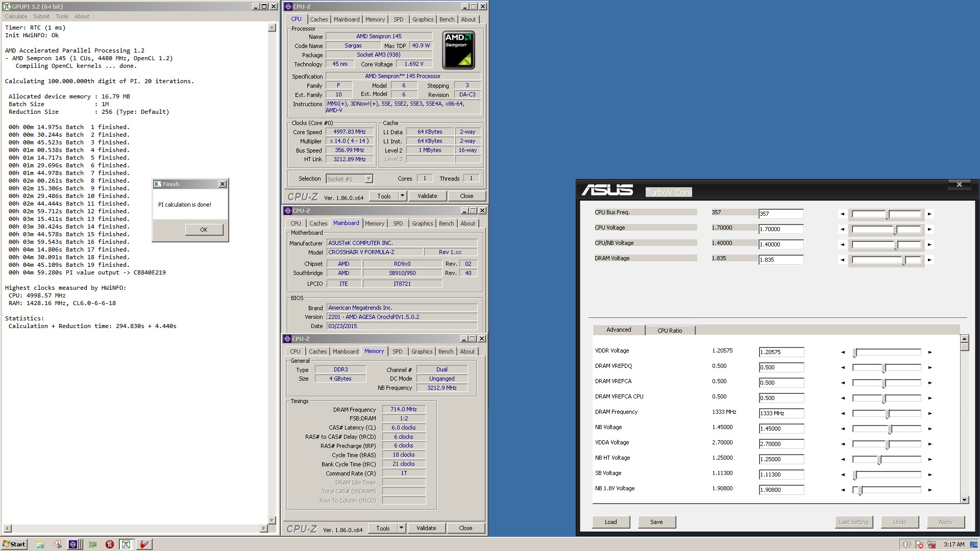
Task: Decrease VDDR Voltage with left arrow
Action: coord(843,353)
